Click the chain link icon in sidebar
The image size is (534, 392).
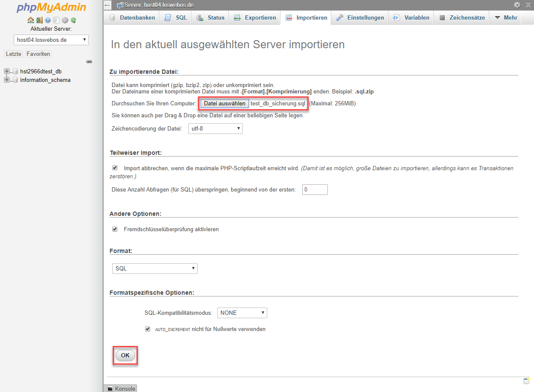click(x=89, y=62)
